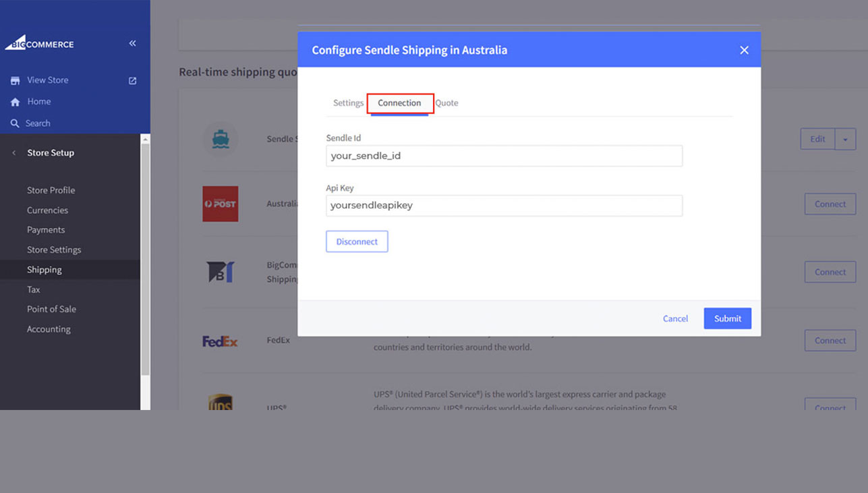Image resolution: width=868 pixels, height=493 pixels.
Task: Click the Australia Post logo
Action: click(221, 204)
